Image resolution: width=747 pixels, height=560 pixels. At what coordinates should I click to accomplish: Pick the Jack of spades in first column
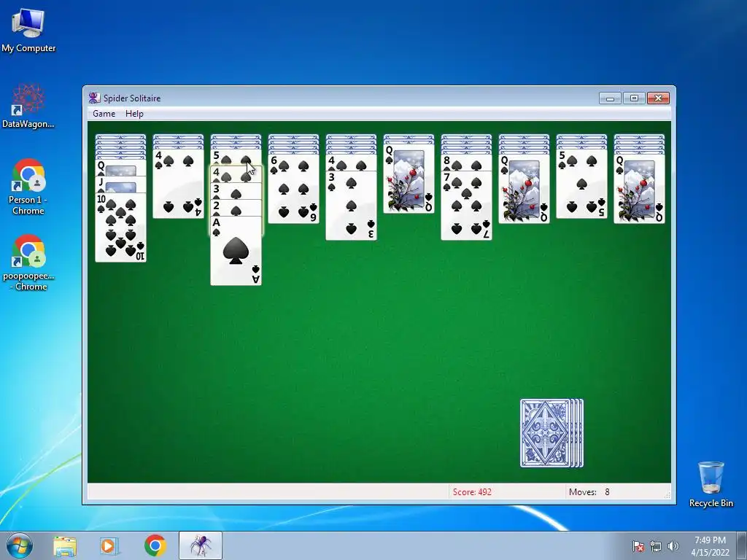pos(120,184)
